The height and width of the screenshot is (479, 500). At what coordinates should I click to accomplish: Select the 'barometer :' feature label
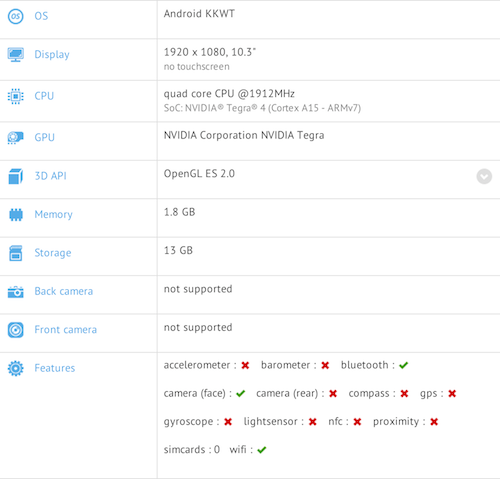point(289,365)
